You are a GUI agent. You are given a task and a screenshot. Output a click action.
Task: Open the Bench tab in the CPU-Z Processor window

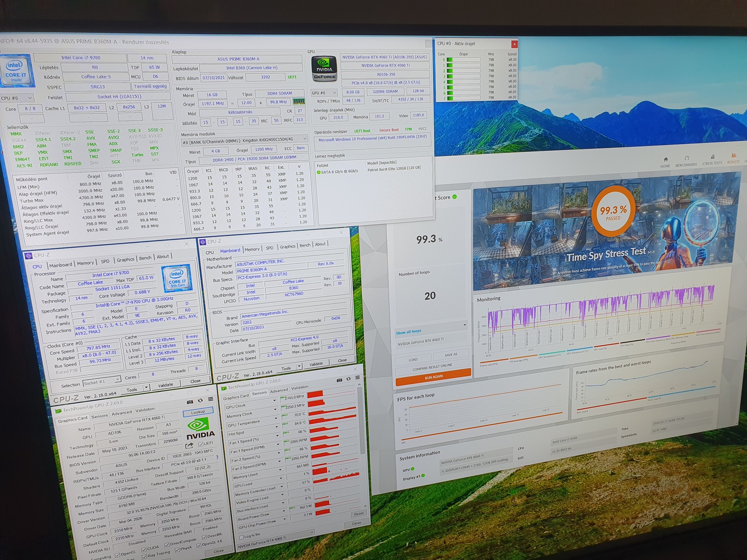(x=145, y=258)
